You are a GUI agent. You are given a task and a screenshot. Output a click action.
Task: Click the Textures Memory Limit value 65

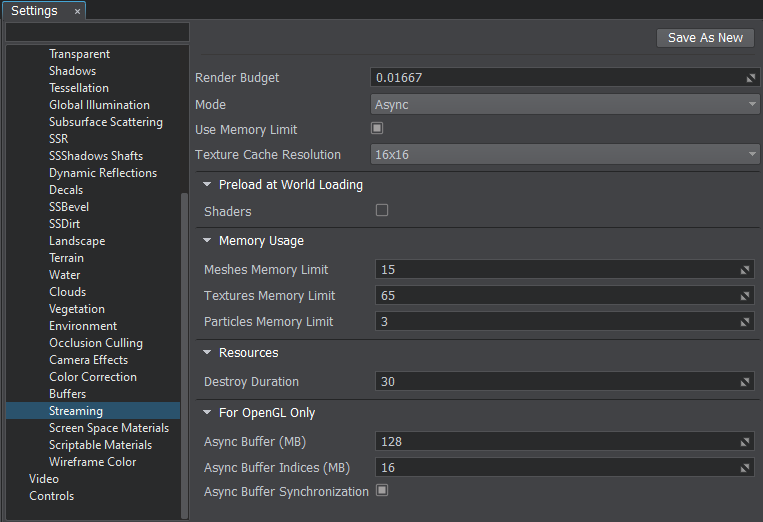pyautogui.click(x=565, y=296)
